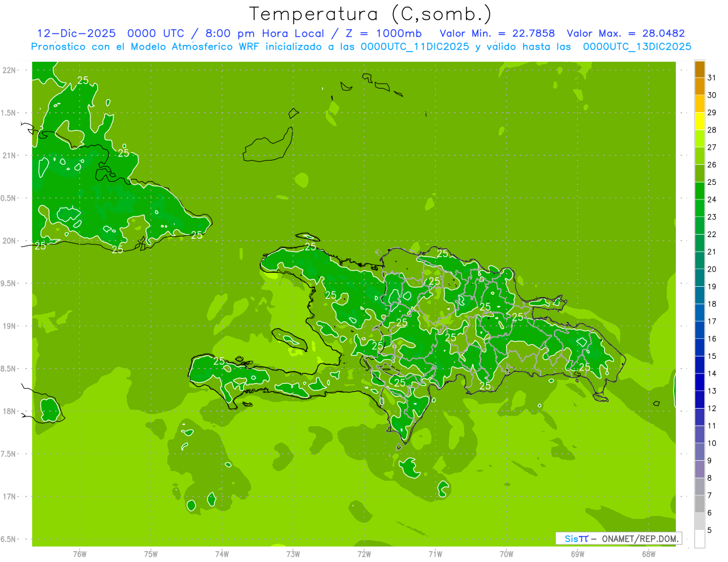Click the green swatch between 24 and 25
Screen dimensions: 728x562
[x=699, y=190]
